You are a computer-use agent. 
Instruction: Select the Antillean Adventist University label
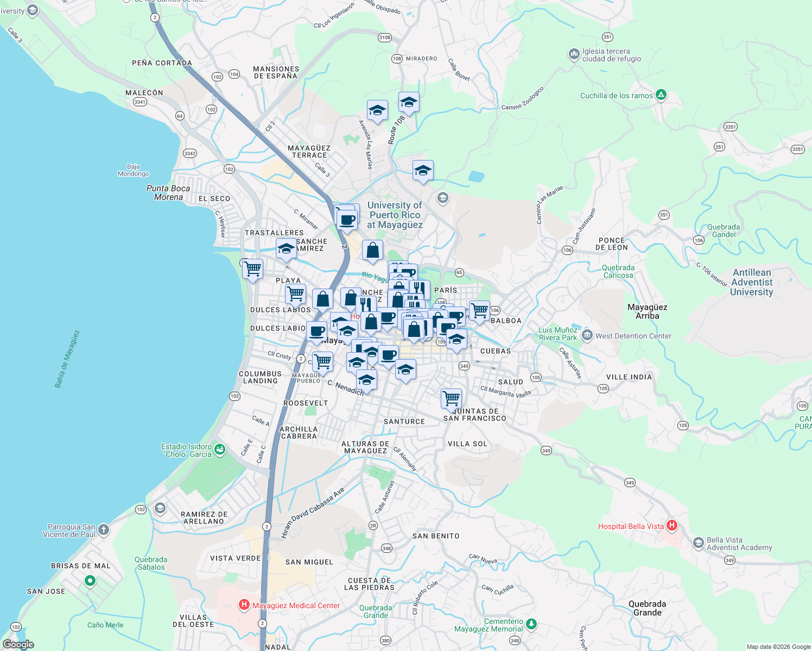752,282
